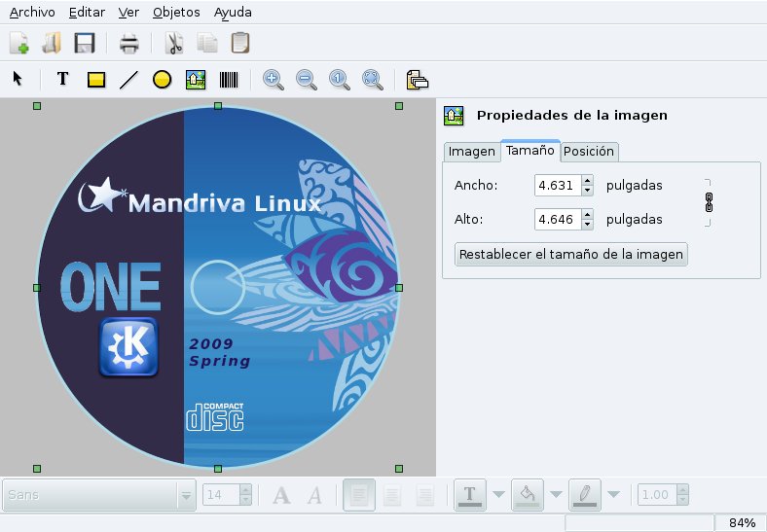Print the label with printer icon
767x532 pixels.
tap(129, 43)
